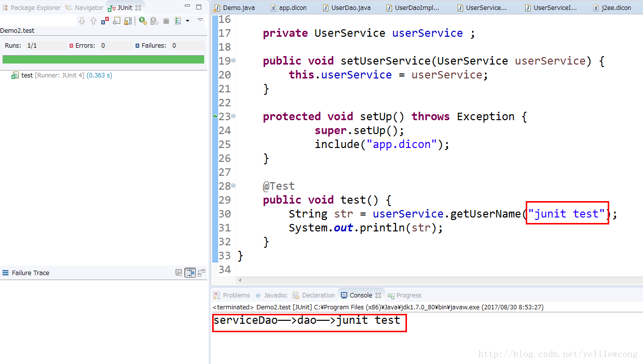This screenshot has width=643, height=364.
Task: Close the JUnit tab
Action: (x=138, y=8)
